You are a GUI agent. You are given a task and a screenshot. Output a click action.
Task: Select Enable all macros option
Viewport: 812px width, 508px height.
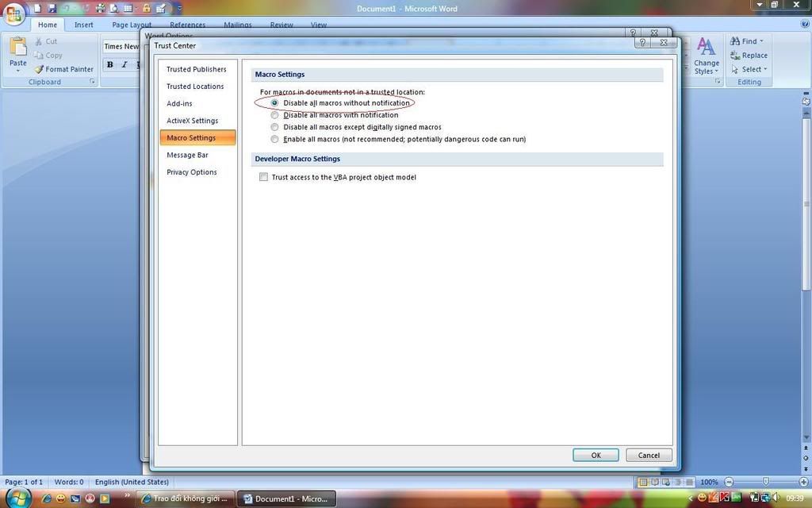(275, 139)
